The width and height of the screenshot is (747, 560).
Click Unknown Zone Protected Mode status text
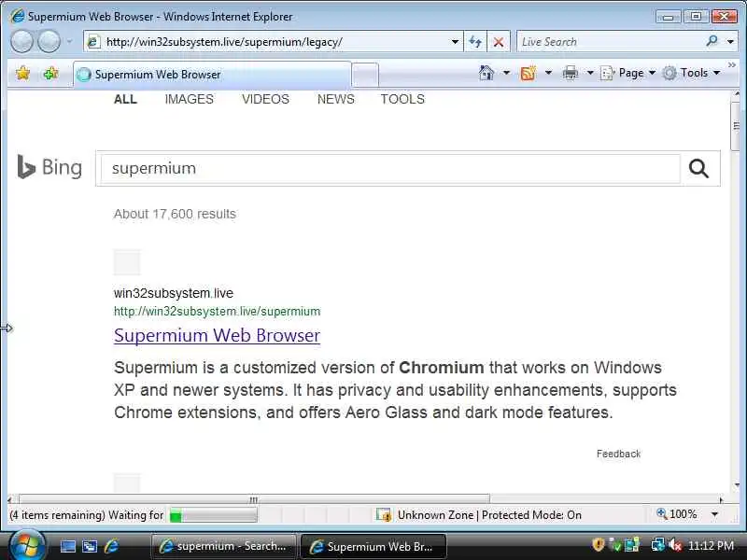tap(489, 515)
